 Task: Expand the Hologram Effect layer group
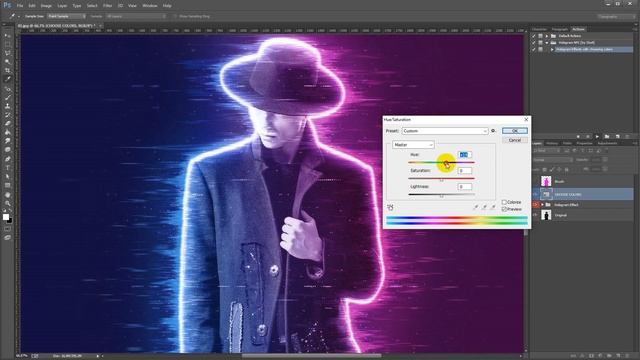(x=542, y=204)
